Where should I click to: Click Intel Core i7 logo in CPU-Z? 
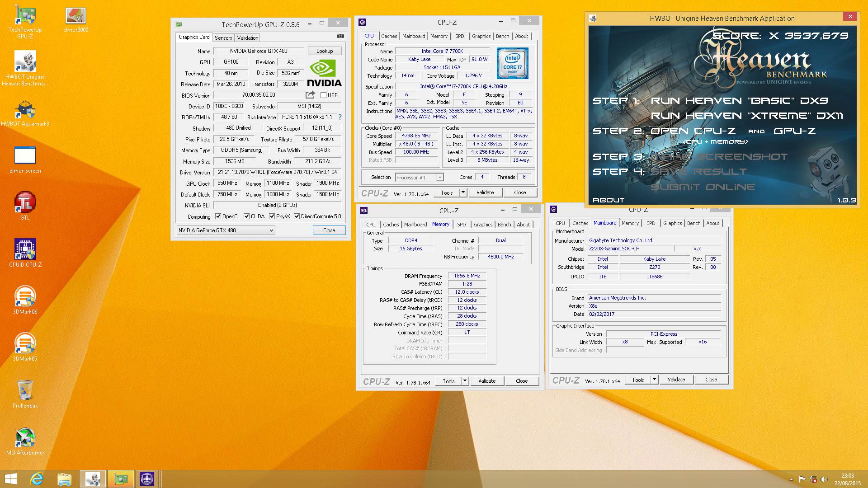513,63
